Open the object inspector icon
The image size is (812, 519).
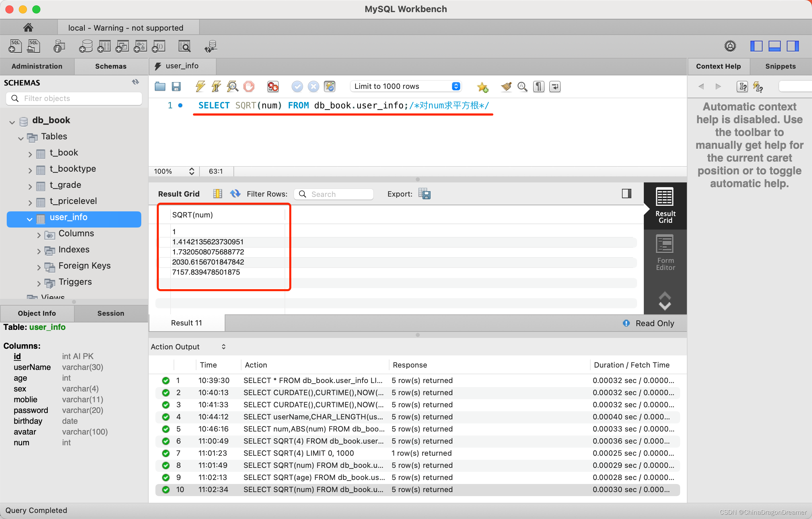[59, 46]
